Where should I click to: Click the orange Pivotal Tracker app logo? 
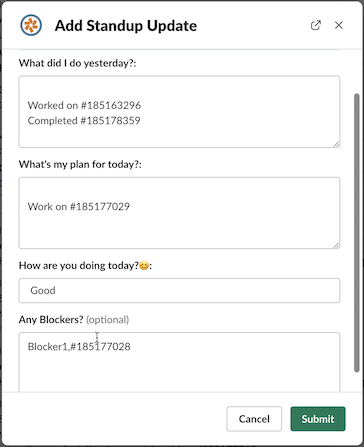[31, 25]
